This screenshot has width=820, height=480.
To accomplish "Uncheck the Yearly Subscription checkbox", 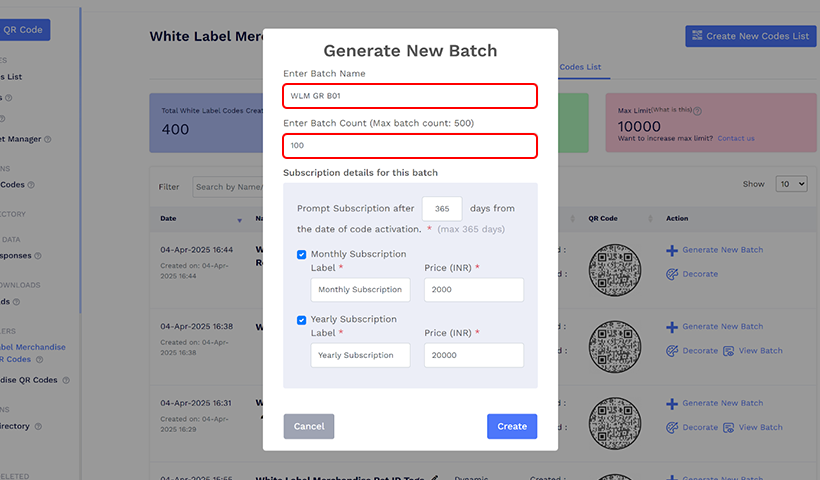I will tap(302, 320).
